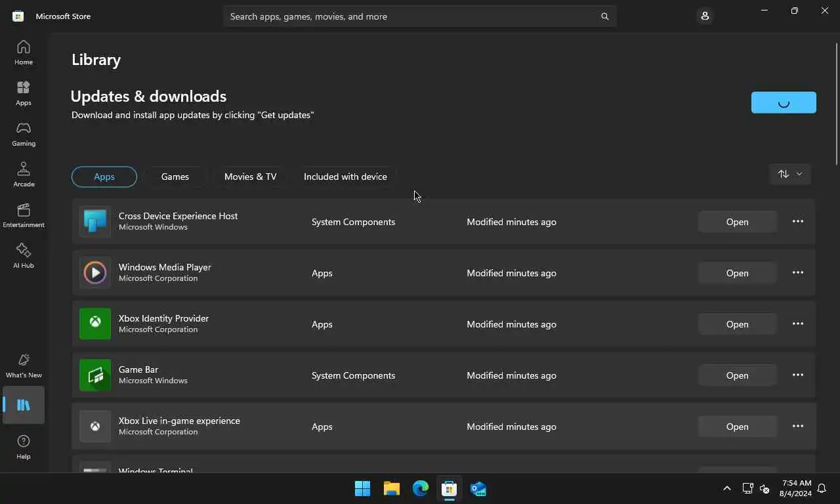
Task: Select the Library icon in the sidebar
Action: [24, 405]
